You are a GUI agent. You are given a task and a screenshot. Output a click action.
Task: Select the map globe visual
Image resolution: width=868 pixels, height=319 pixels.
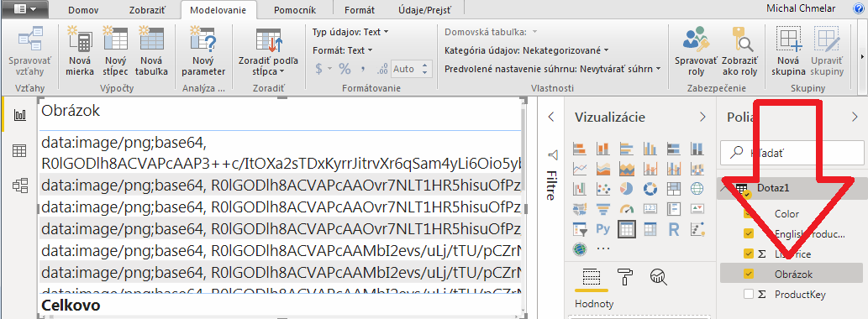point(697,189)
